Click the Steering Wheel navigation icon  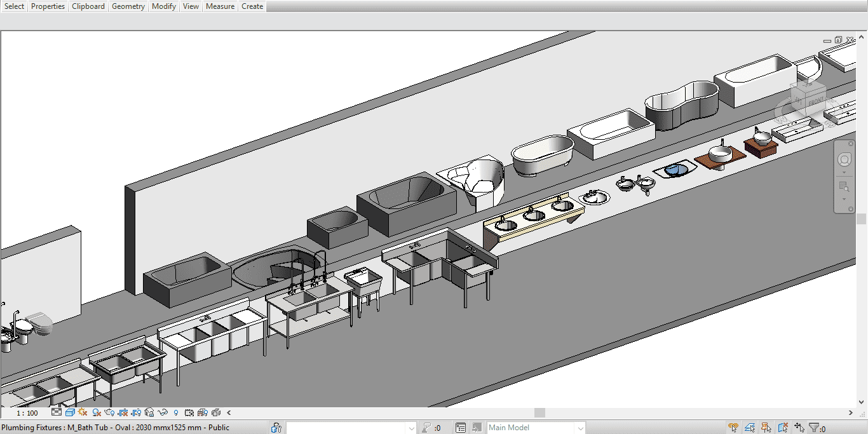pyautogui.click(x=844, y=159)
